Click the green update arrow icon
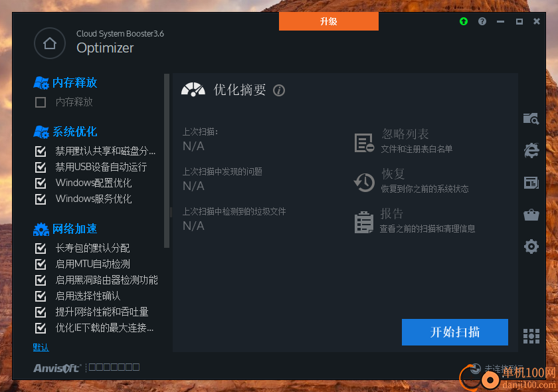The width and height of the screenshot is (558, 392). (x=464, y=21)
